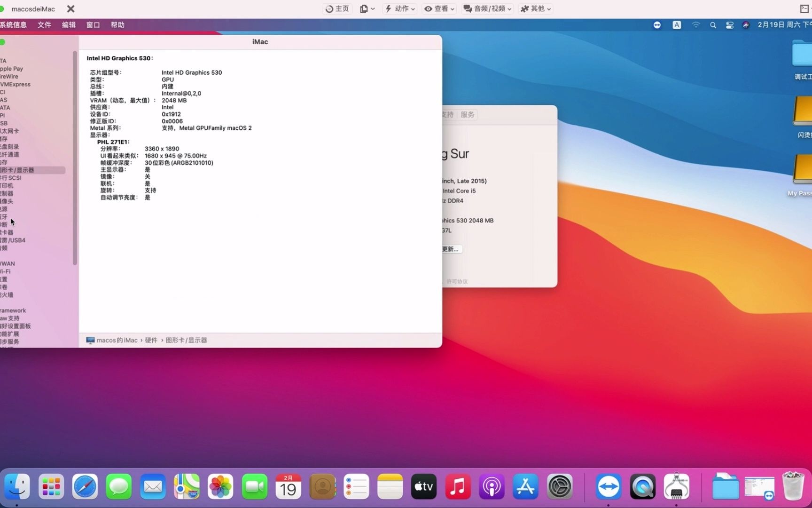
Task: Open the 帮助 menu
Action: click(117, 25)
